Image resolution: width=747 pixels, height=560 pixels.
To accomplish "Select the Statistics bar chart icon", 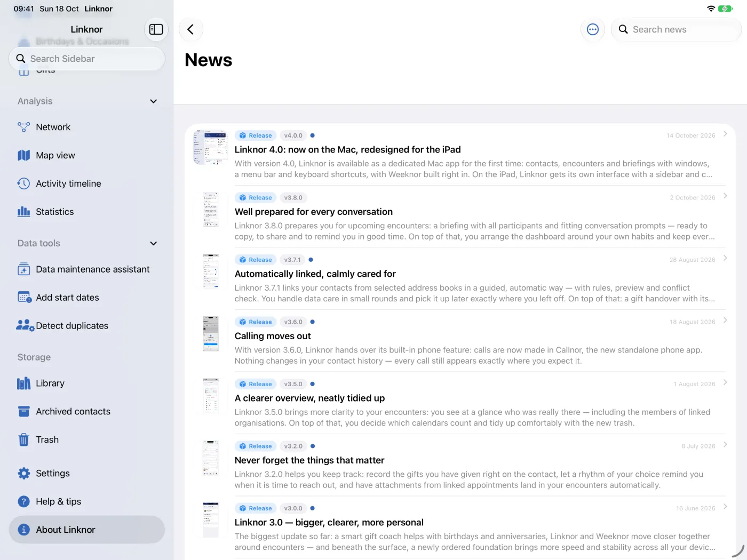I will pos(24,212).
